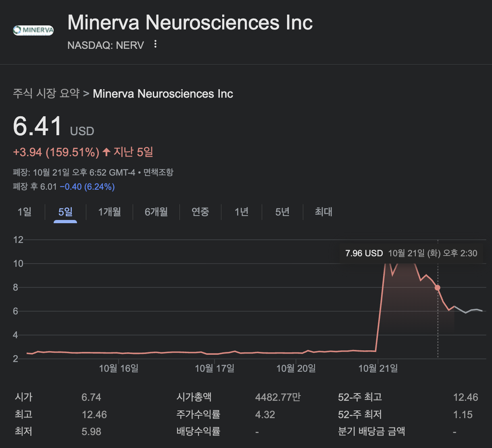Select the 5일 range tab
The height and width of the screenshot is (448, 492).
(65, 212)
